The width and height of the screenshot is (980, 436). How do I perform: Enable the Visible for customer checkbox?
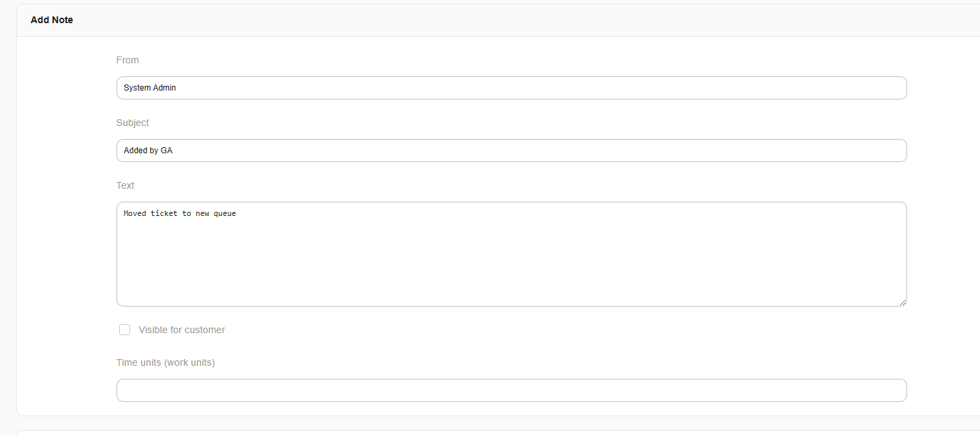click(125, 330)
